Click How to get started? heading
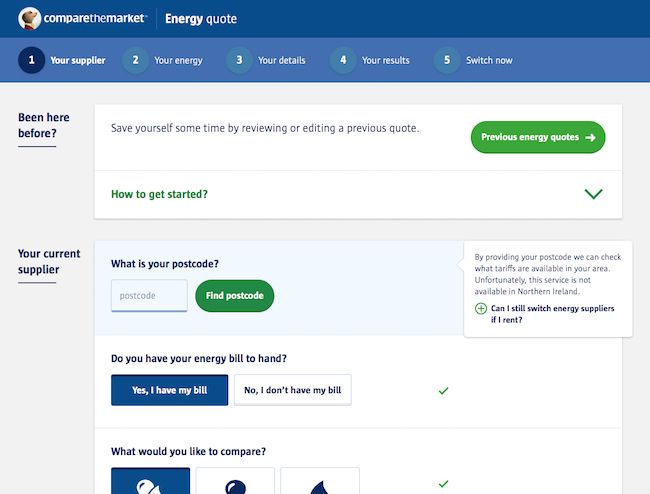 (x=159, y=194)
